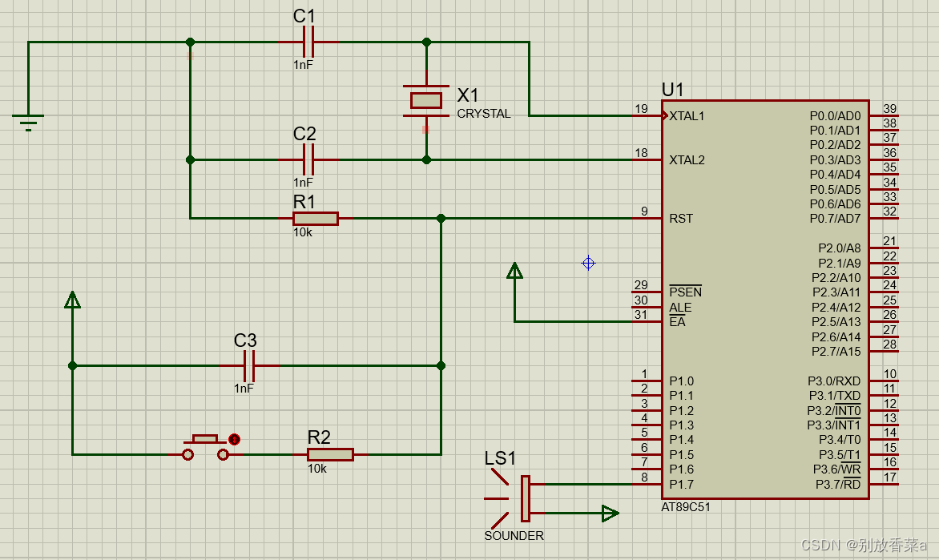Click pin number 18 at XTAL2
The image size is (939, 560).
pyautogui.click(x=642, y=153)
